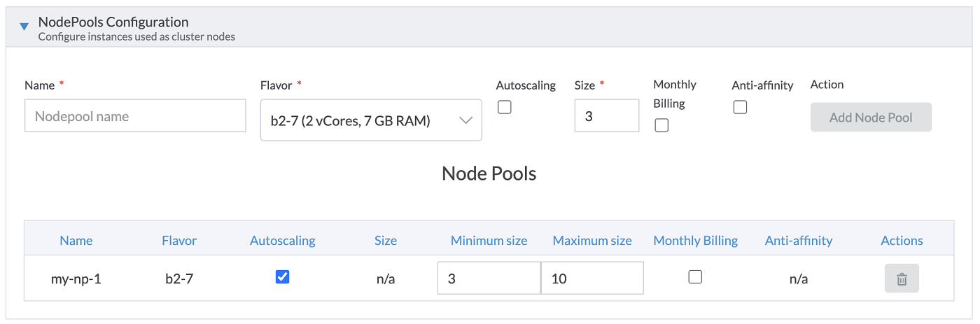980x324 pixels.
Task: Click the Add Node Pool button
Action: point(871,118)
